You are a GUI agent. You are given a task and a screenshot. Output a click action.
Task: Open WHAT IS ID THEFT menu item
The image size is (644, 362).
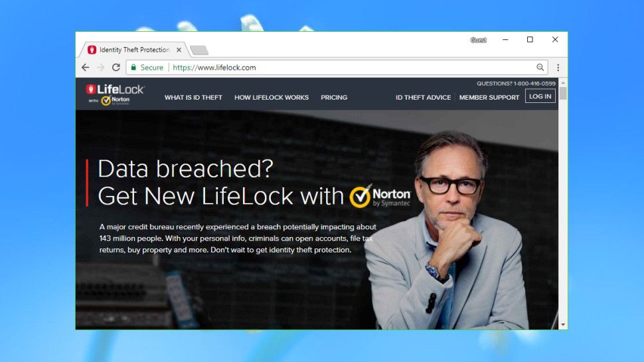coord(193,98)
